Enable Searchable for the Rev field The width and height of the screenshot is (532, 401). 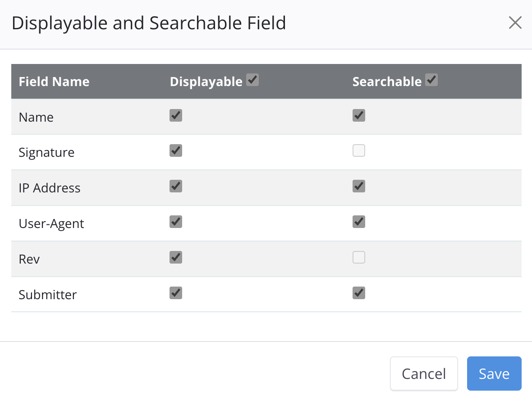click(359, 257)
